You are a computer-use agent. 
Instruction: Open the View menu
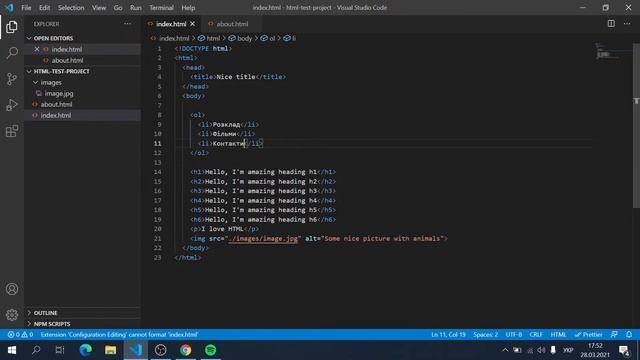[99, 8]
